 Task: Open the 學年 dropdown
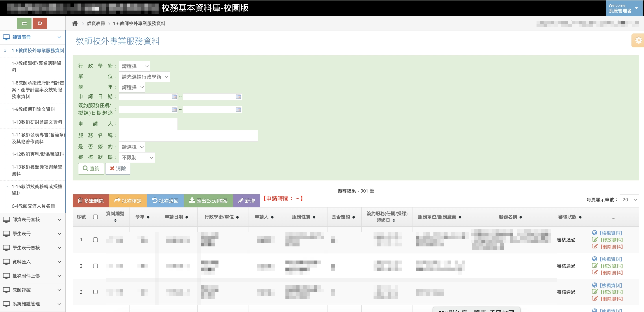tap(132, 87)
